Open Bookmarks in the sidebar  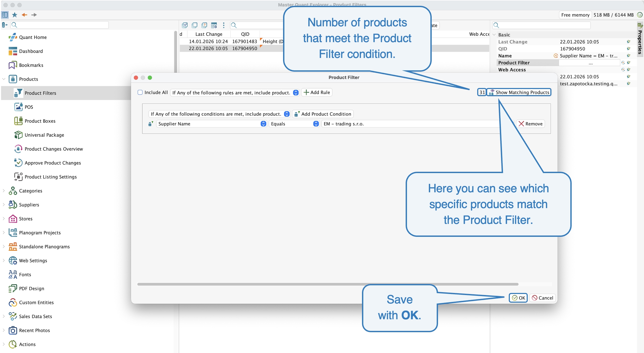click(31, 65)
